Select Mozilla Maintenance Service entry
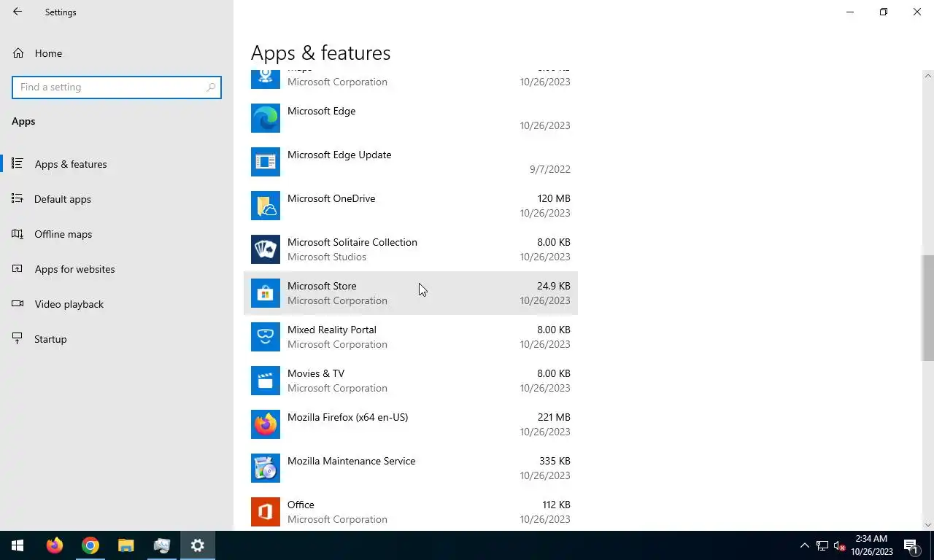 411,468
